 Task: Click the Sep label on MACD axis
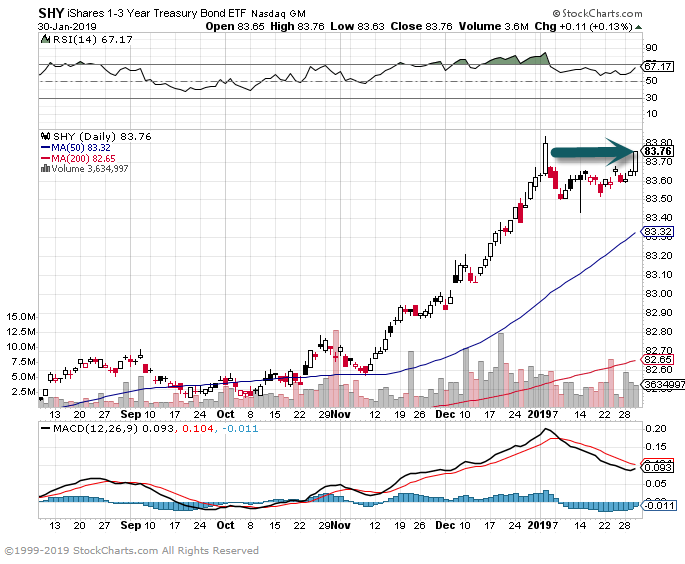[x=131, y=525]
